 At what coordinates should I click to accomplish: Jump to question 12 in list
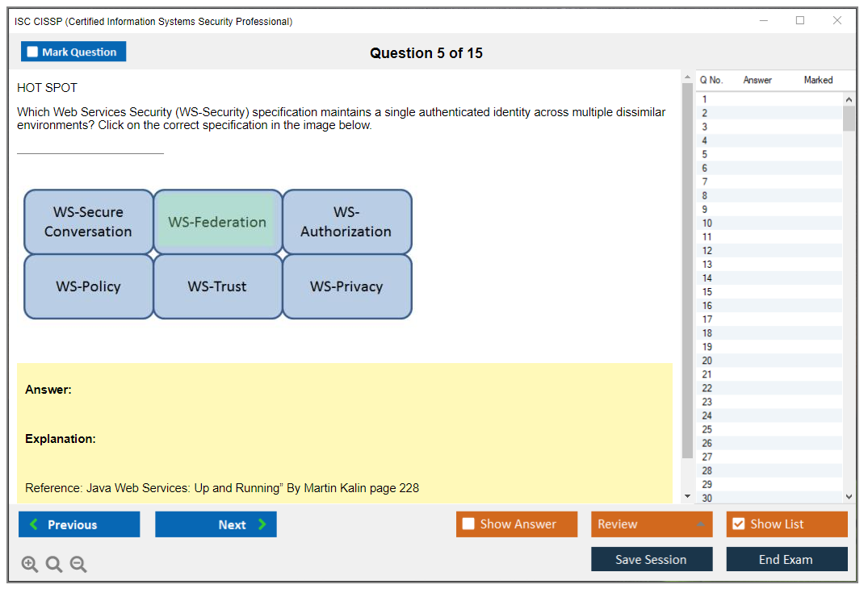click(707, 251)
